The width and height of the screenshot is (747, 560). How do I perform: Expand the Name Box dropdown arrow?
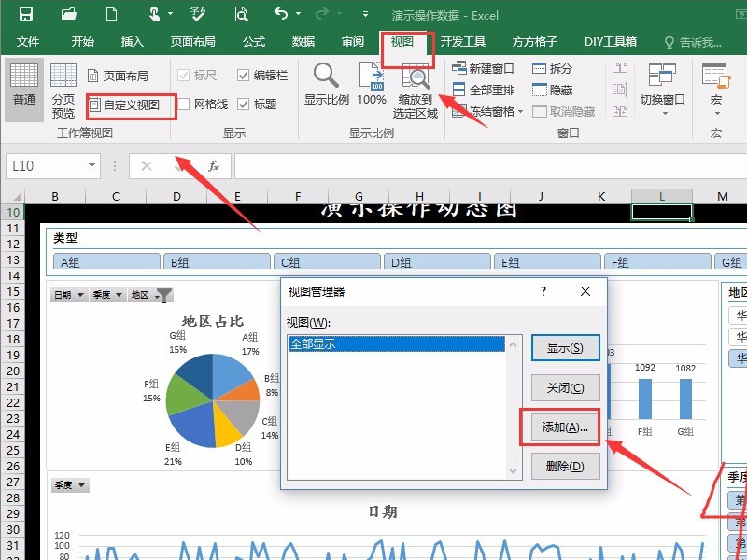(x=92, y=166)
